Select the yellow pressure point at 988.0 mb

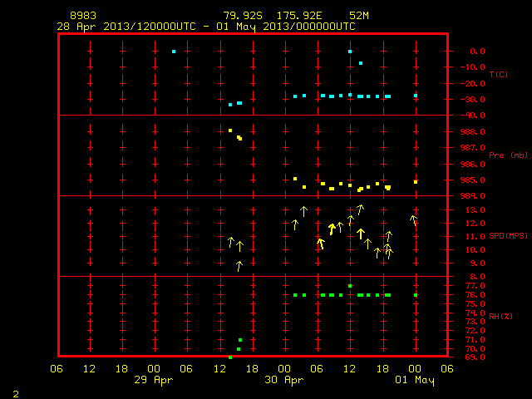pos(230,131)
